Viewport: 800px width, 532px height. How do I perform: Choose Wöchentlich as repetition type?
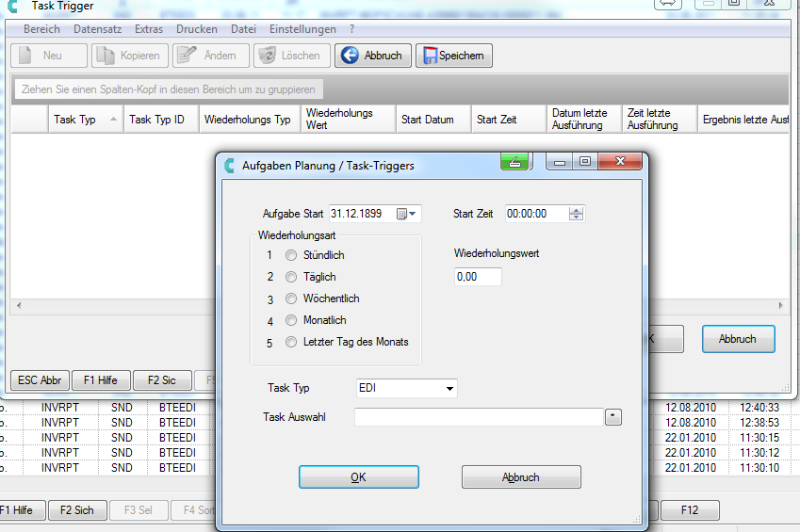(291, 298)
